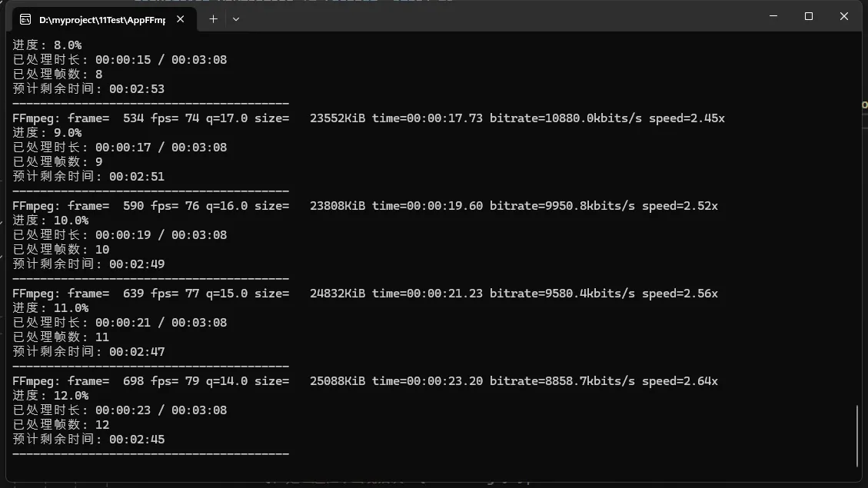Click the FFmpeg line with frame= 639
868x488 pixels.
pyautogui.click(x=365, y=294)
